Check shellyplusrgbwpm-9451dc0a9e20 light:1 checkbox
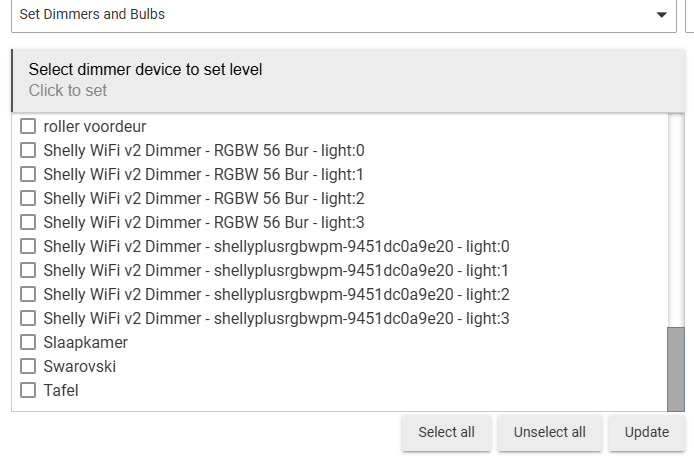This screenshot has width=694, height=459. 28,271
